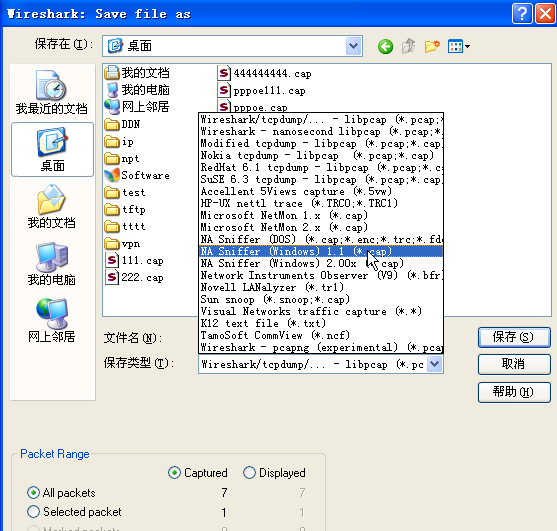Choose Modified tcpdump libpcap format

321,143
